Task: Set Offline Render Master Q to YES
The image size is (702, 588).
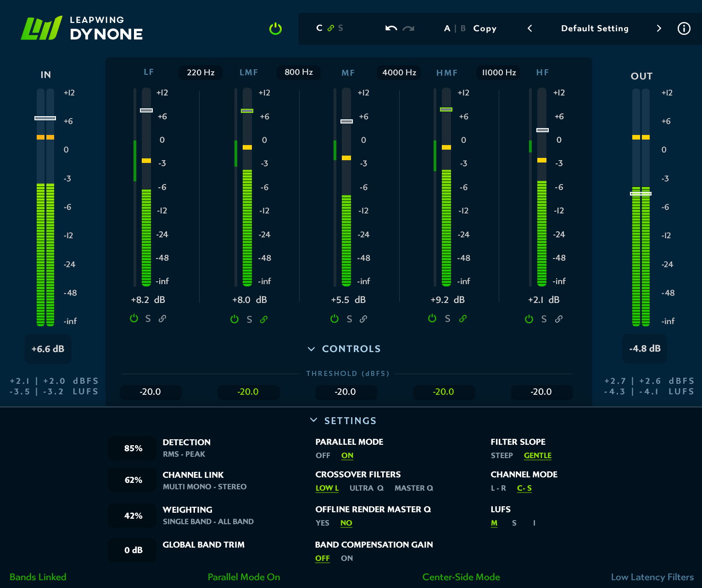Action: [x=322, y=523]
